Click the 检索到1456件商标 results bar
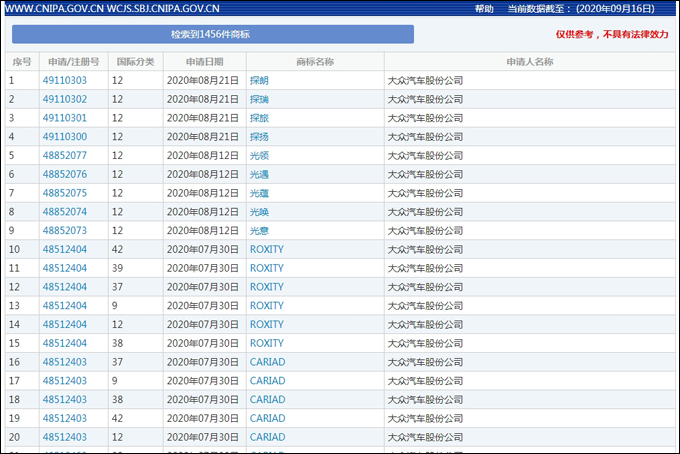This screenshot has height=454, width=680. coord(213,34)
